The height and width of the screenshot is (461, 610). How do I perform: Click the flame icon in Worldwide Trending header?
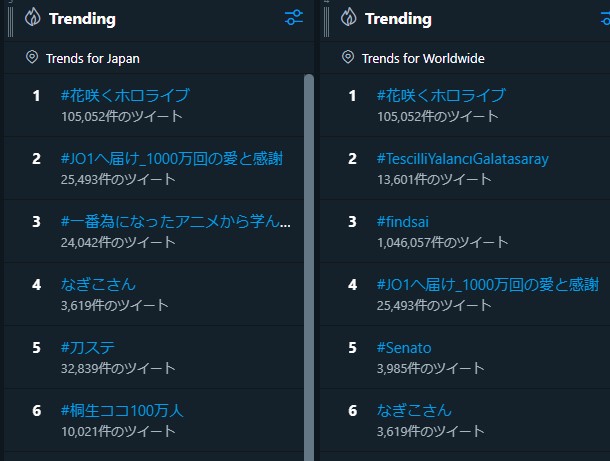(x=349, y=18)
